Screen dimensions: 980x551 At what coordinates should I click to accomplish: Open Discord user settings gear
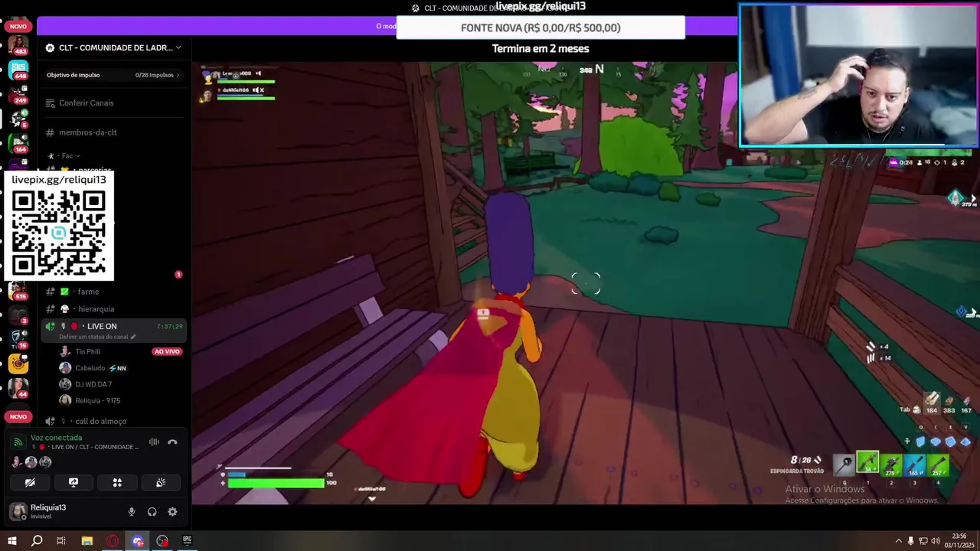tap(172, 512)
